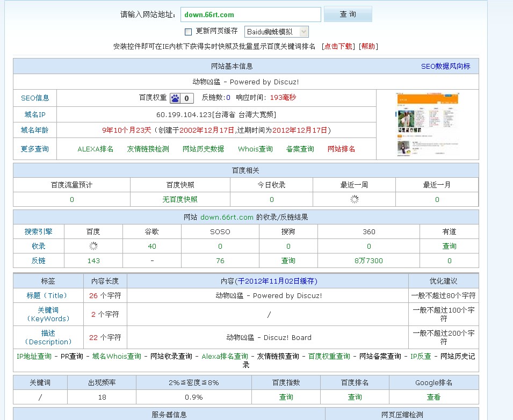The width and height of the screenshot is (513, 420).
Task: Open 域名Whois查询 footer link
Action: [x=117, y=356]
